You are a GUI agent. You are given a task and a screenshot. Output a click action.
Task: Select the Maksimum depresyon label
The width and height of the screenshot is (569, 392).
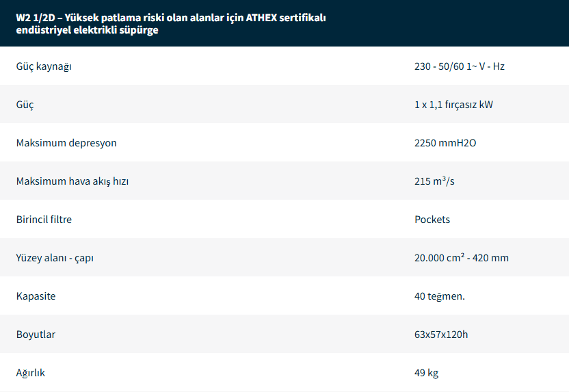coord(66,143)
